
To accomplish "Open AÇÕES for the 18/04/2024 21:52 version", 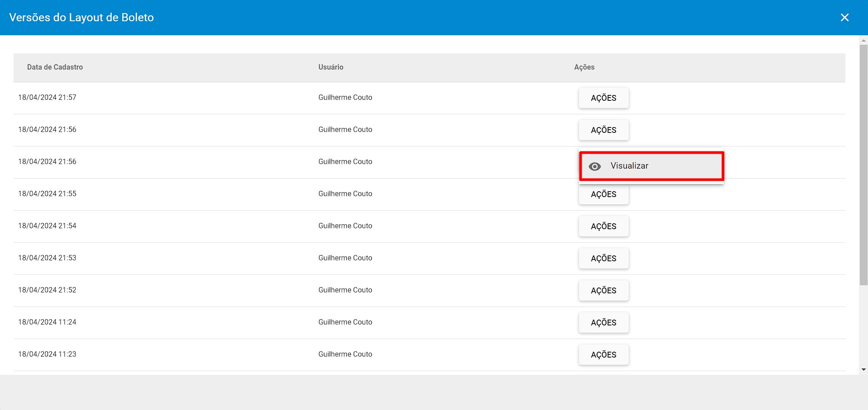I will [603, 290].
